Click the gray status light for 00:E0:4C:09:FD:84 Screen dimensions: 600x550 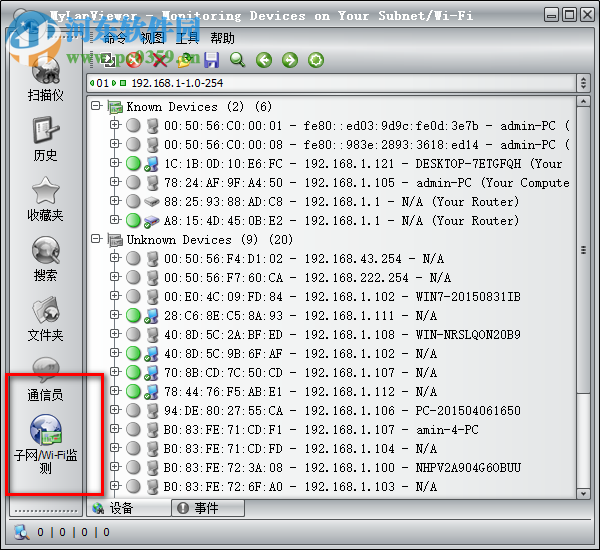(x=133, y=296)
